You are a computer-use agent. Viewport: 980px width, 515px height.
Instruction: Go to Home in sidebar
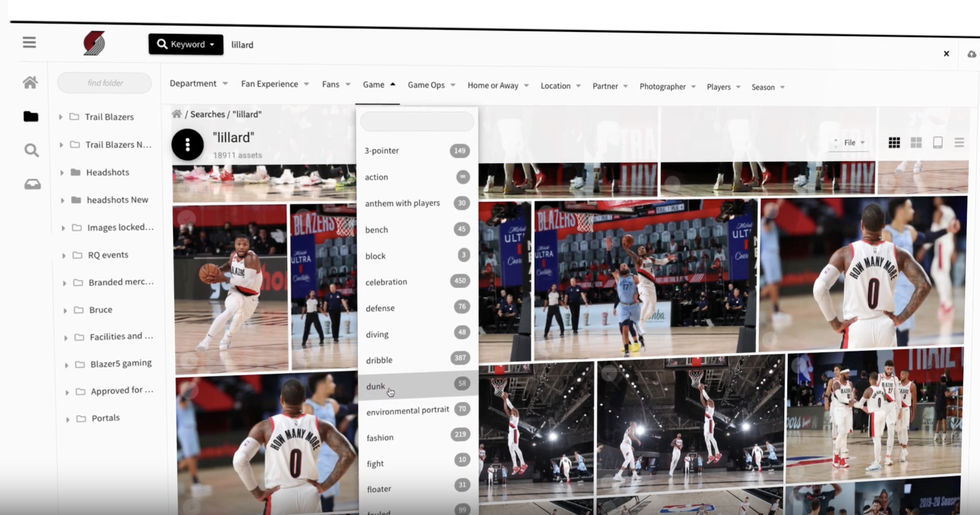(30, 82)
